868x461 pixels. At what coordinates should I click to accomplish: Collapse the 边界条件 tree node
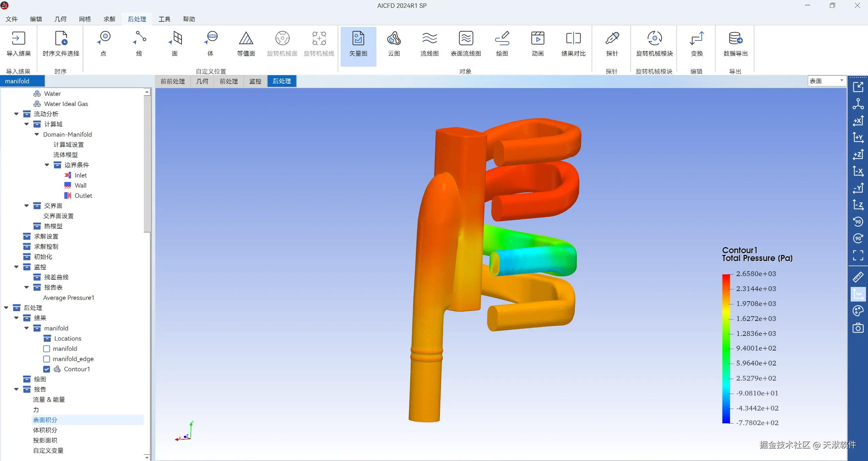pyautogui.click(x=47, y=165)
